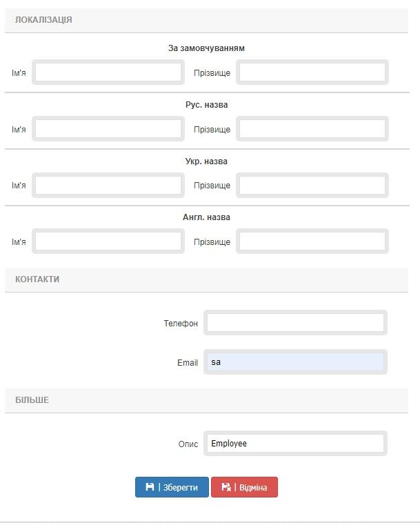The width and height of the screenshot is (420, 523).
Task: Click the default Прізвище input field
Action: (312, 72)
